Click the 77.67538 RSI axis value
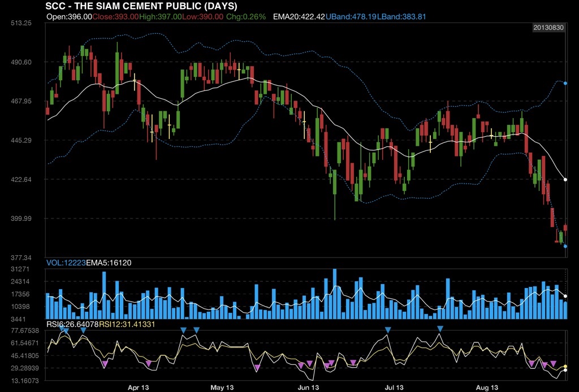This screenshot has height=392, width=579. tap(25, 330)
